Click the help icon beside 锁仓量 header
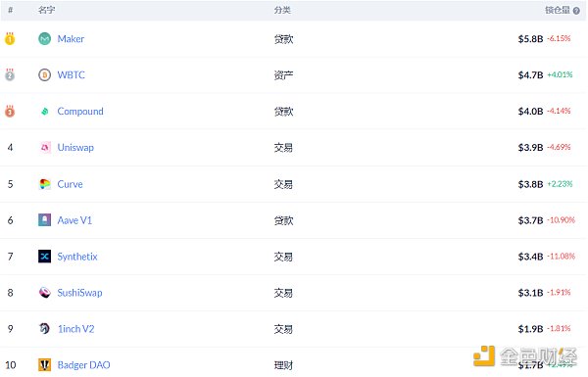Screen dimensions: 588x377 point(576,11)
